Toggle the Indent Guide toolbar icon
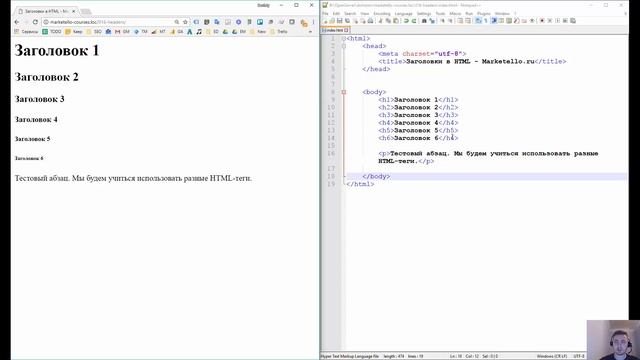Screen dimensions: 640x360 (494, 20)
